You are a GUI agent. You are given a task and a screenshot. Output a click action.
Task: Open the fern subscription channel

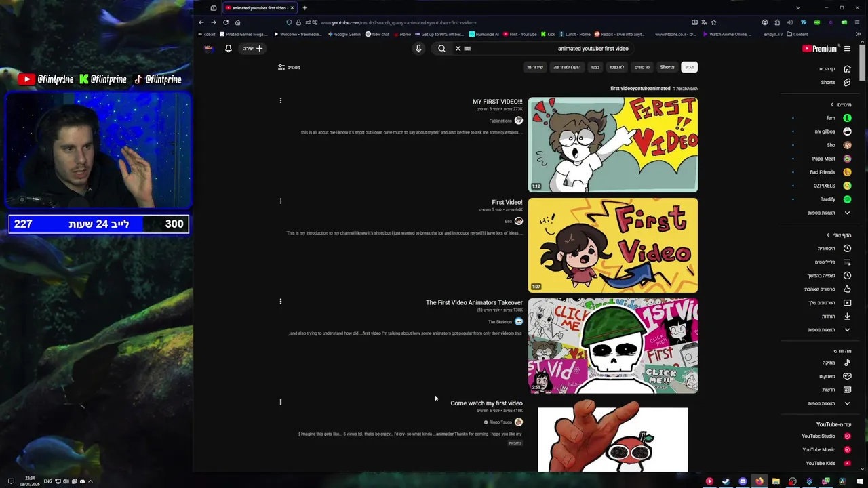point(838,118)
